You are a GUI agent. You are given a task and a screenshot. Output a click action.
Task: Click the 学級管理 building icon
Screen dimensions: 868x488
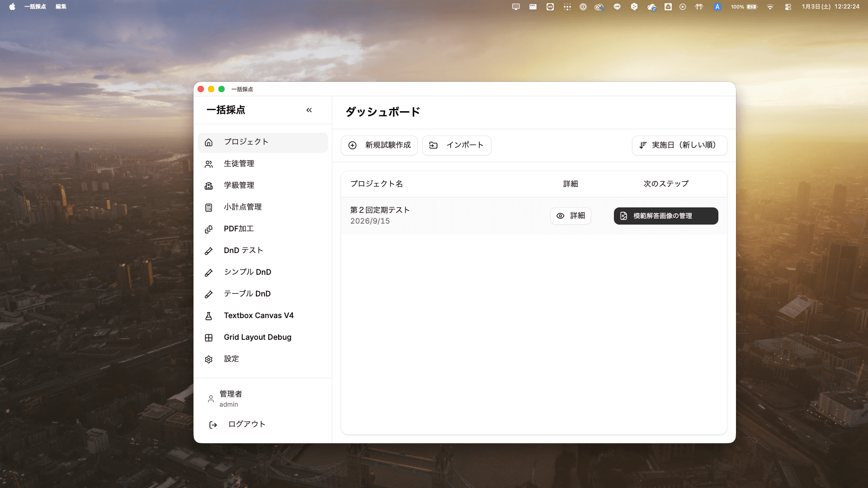208,185
